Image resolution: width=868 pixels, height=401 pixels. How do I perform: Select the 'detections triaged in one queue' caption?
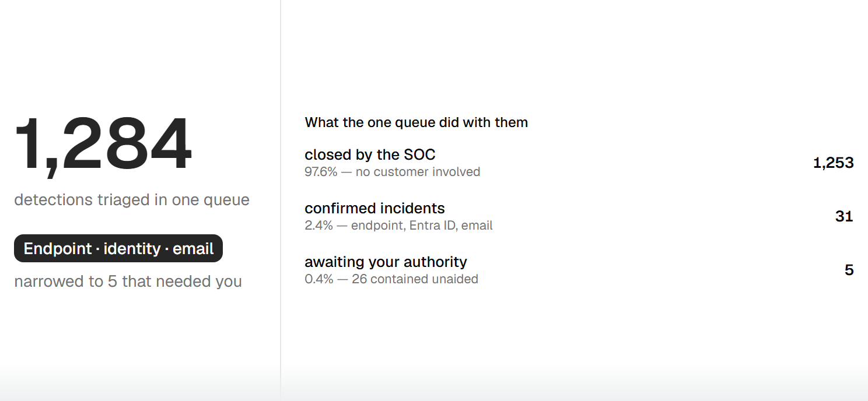click(132, 200)
